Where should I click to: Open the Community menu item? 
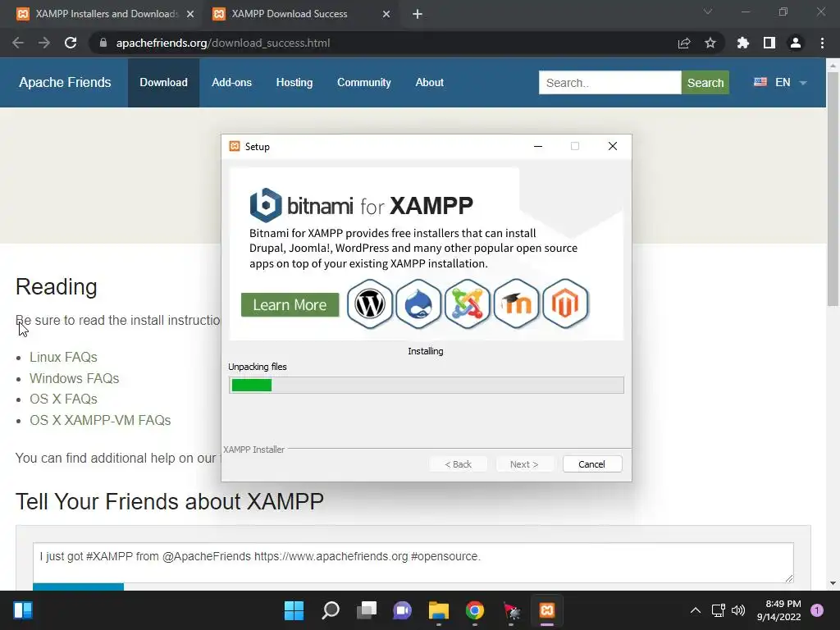tap(363, 83)
